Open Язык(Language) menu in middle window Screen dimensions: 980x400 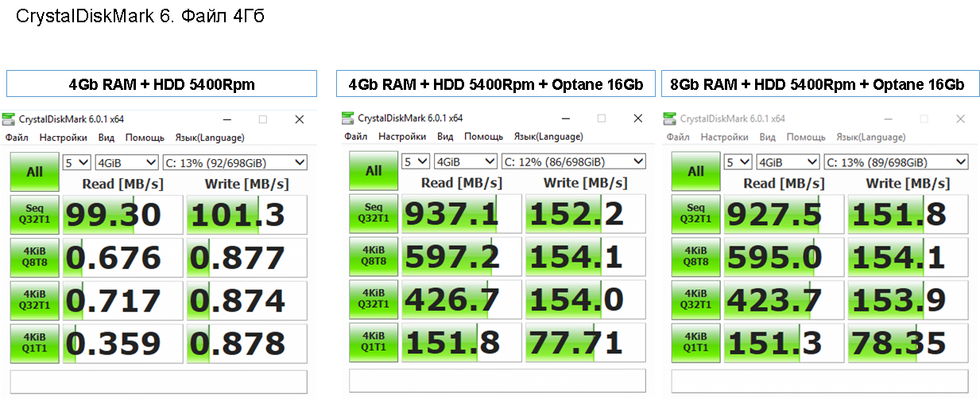[x=548, y=137]
